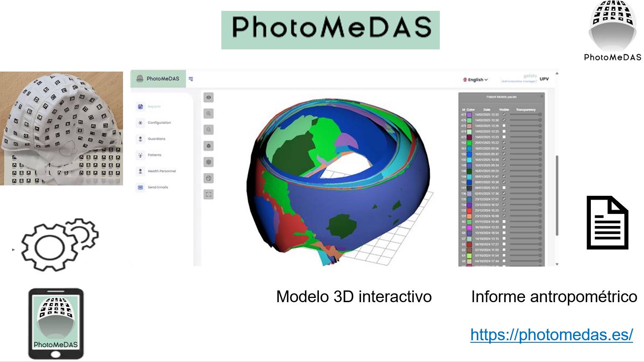Click the 'Transparency' column header
Viewport: 644px width, 362px height.
526,110
